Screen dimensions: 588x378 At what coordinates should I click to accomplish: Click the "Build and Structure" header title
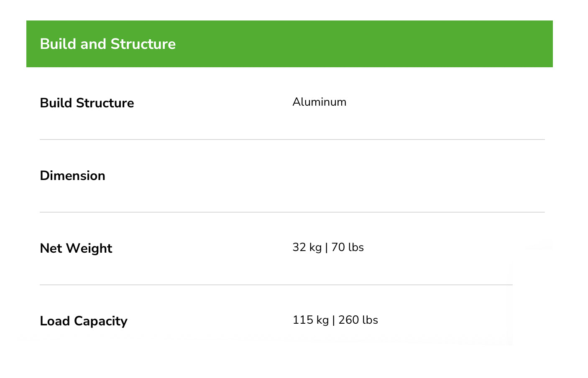tap(107, 44)
